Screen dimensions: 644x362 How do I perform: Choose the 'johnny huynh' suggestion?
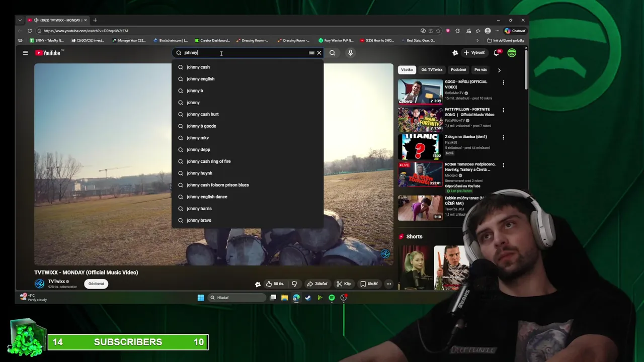[x=248, y=173]
